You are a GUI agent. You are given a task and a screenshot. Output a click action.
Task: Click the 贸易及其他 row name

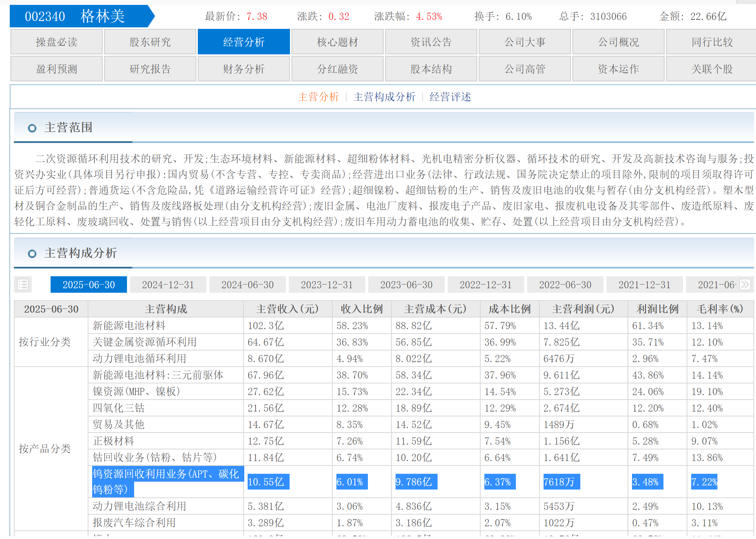118,424
